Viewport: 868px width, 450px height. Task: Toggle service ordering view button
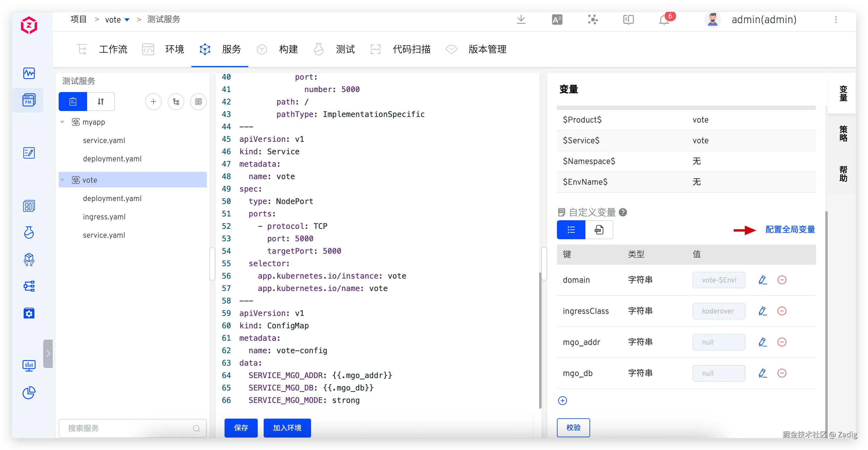click(101, 101)
